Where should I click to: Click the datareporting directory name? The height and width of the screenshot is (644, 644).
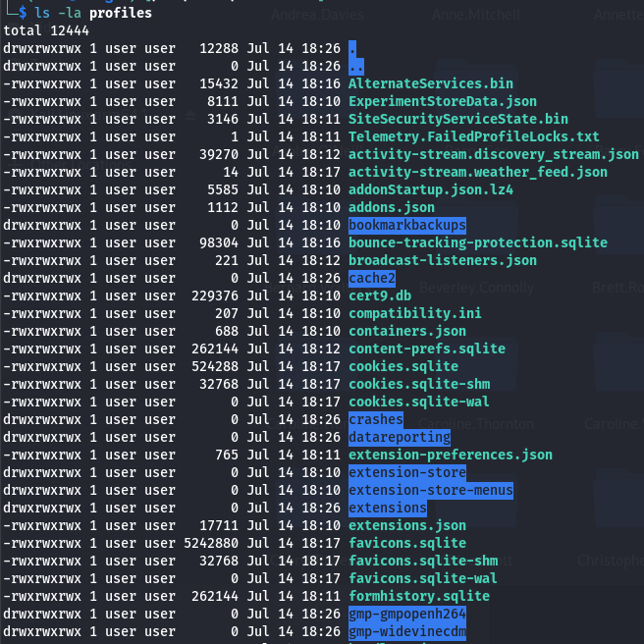400,437
